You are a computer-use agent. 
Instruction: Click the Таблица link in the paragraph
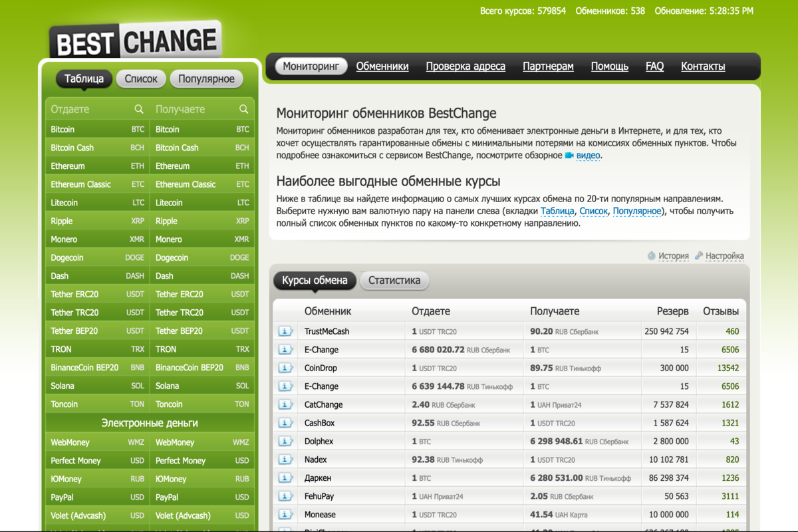pos(557,211)
